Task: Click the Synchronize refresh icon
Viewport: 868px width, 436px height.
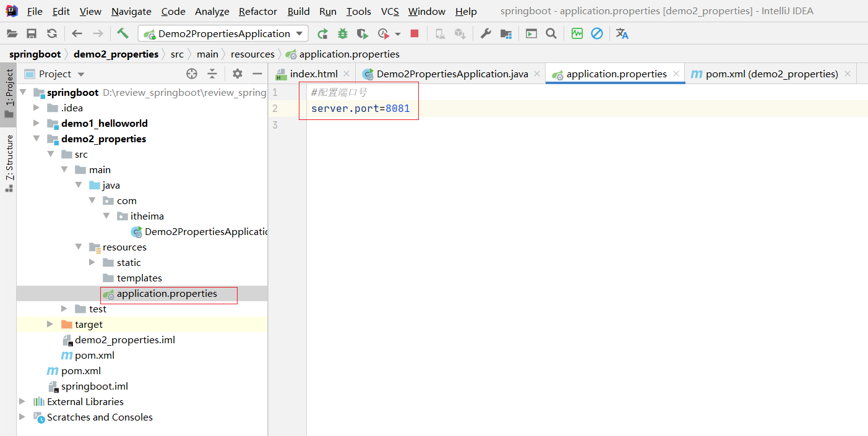Action: [52, 33]
